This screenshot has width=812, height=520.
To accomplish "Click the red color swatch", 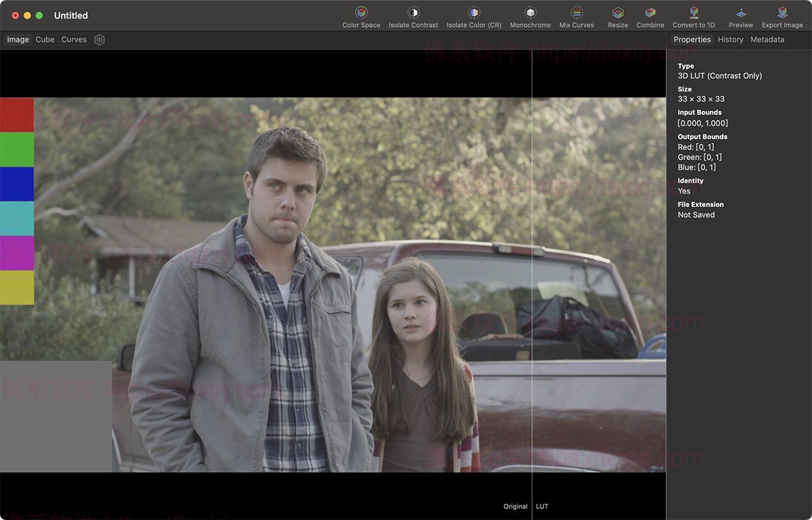I will pos(17,115).
